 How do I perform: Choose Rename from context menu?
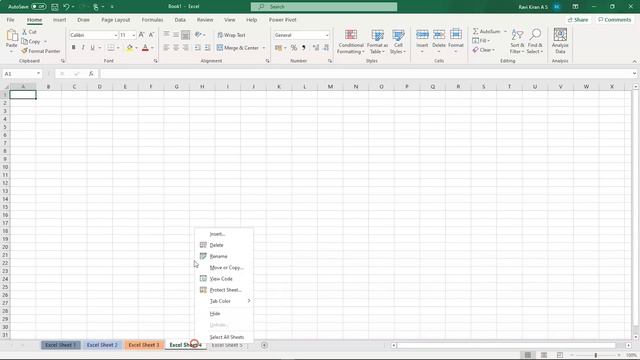224,256
